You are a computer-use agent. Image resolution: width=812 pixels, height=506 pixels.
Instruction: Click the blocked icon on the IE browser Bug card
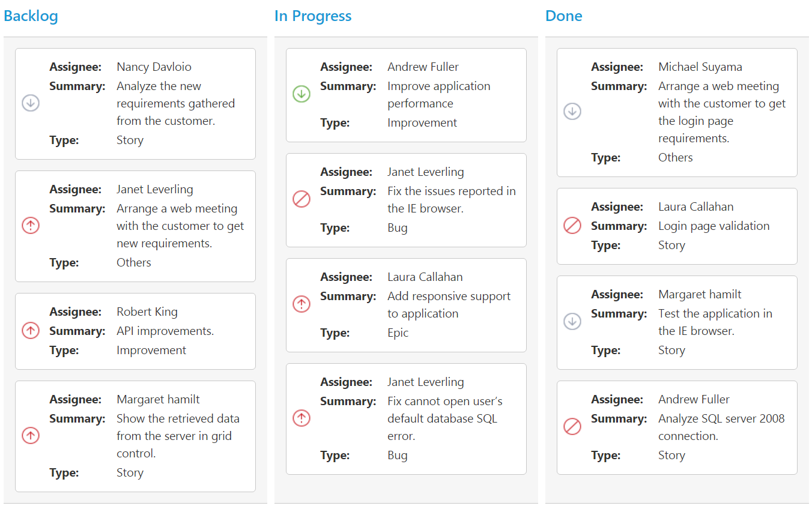[301, 199]
